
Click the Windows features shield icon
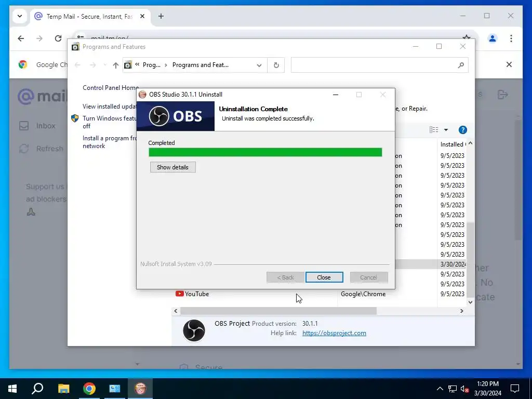[75, 118]
